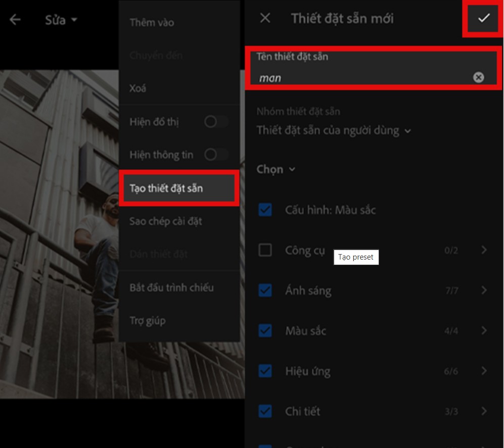Image resolution: width=504 pixels, height=448 pixels.
Task: Choose Sao chép cài đặt from menu
Action: (166, 221)
